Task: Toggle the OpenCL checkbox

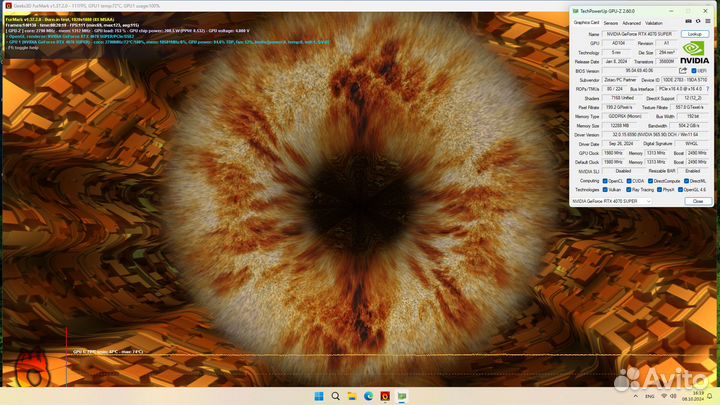Action: pos(605,181)
